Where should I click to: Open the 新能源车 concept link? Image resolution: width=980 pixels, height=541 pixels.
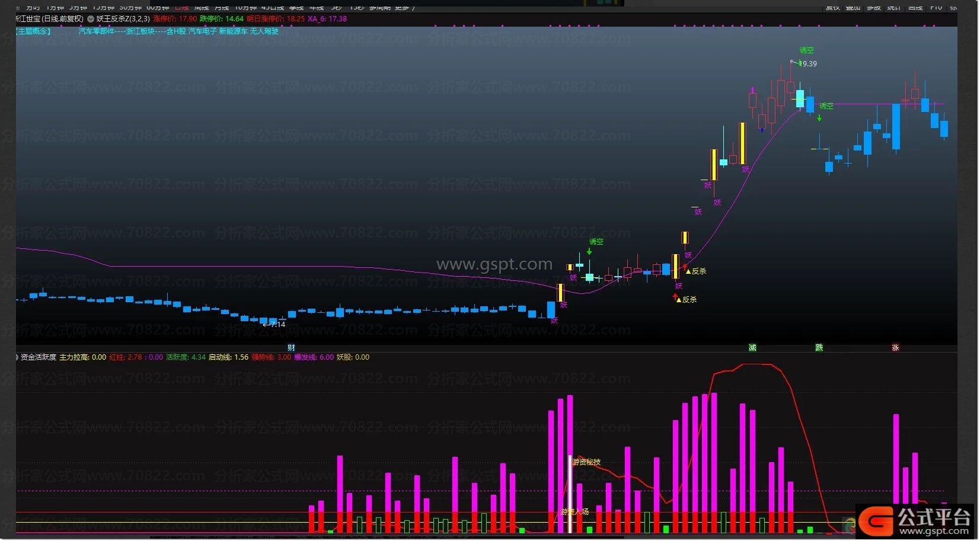[x=234, y=31]
